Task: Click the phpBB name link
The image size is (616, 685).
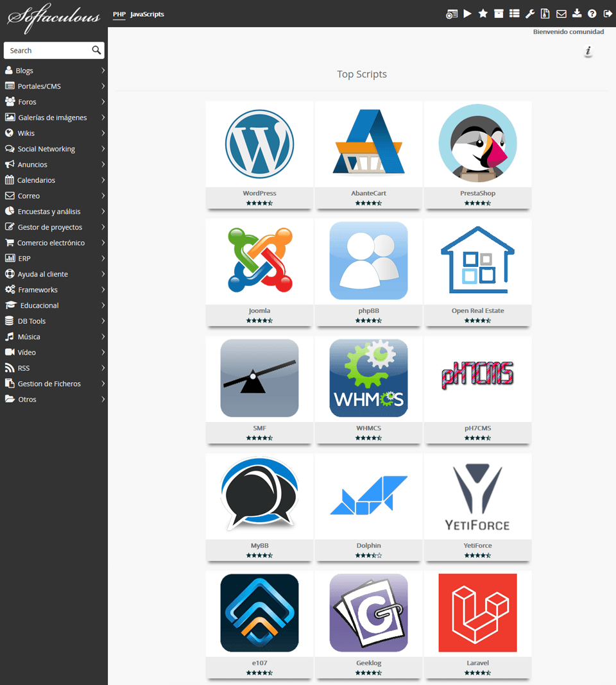Action: (368, 310)
